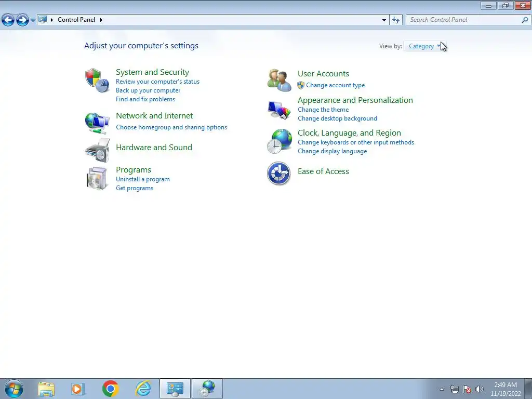
Task: Select the Get programs link
Action: (x=135, y=188)
